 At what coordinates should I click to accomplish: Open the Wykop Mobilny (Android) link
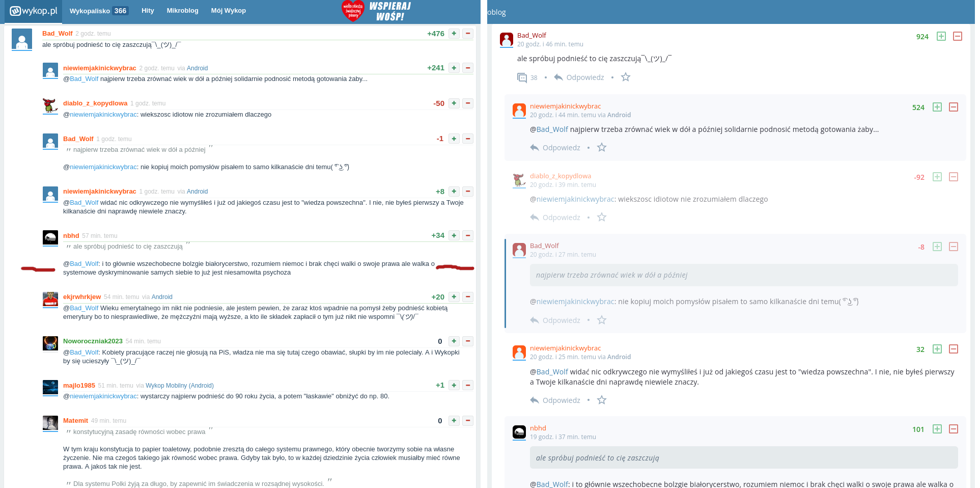point(180,386)
